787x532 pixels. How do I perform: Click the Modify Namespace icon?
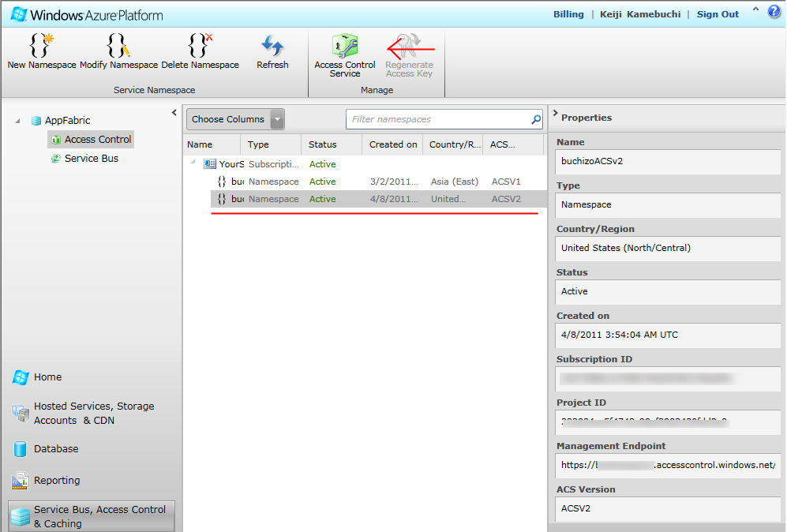[118, 45]
